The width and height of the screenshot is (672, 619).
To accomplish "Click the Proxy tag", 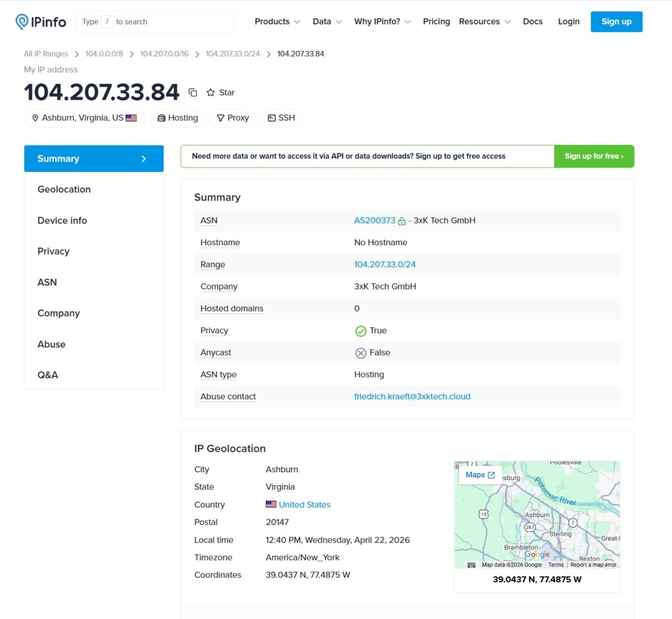I will click(x=233, y=118).
